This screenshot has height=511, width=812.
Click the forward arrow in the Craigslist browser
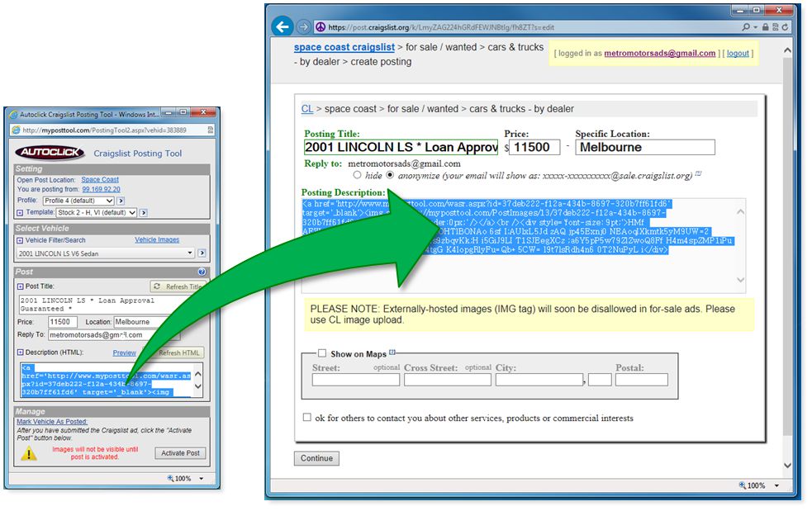(304, 27)
